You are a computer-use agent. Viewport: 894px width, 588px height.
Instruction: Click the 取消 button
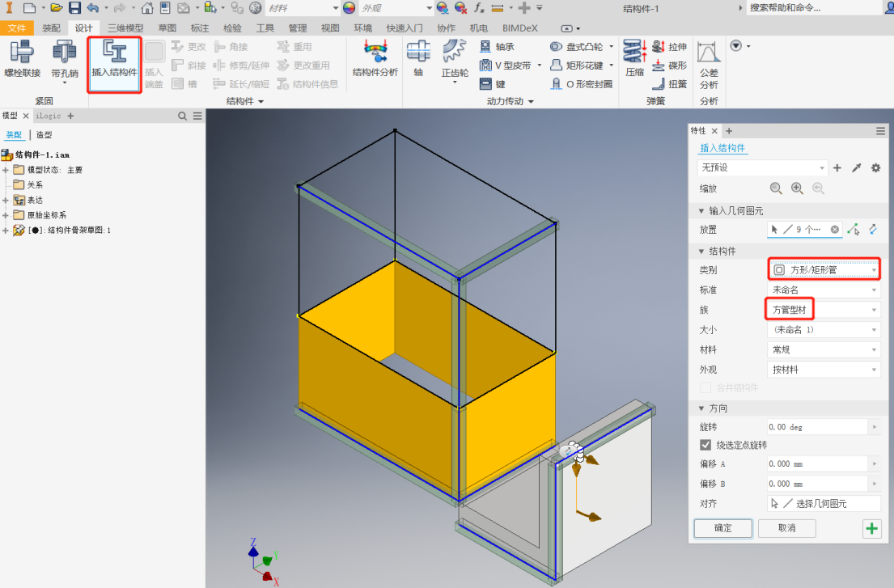coord(787,528)
